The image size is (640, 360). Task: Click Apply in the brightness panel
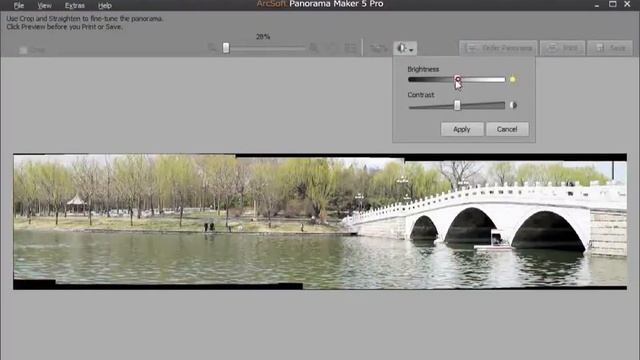(x=462, y=129)
